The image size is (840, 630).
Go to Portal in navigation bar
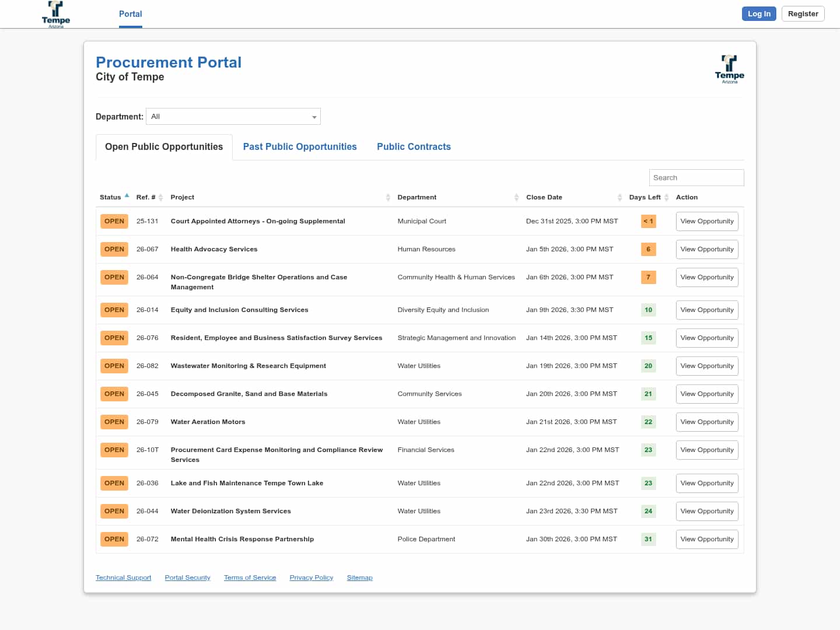coord(131,14)
